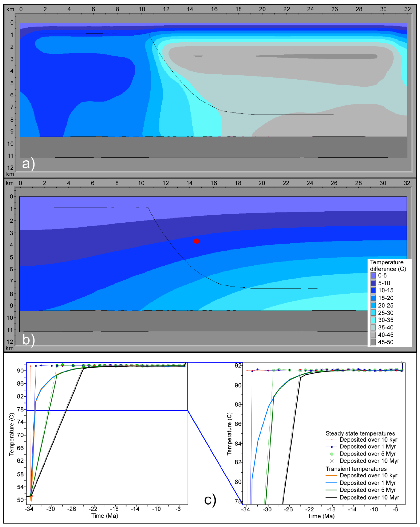Click steady state 'Deposited over 10 kyr' red marker

(332, 440)
